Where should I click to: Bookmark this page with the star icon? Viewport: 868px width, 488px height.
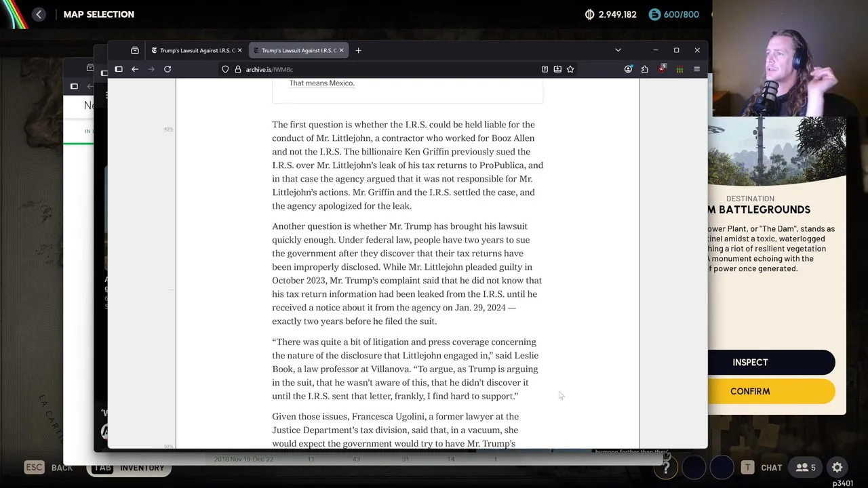click(x=570, y=69)
